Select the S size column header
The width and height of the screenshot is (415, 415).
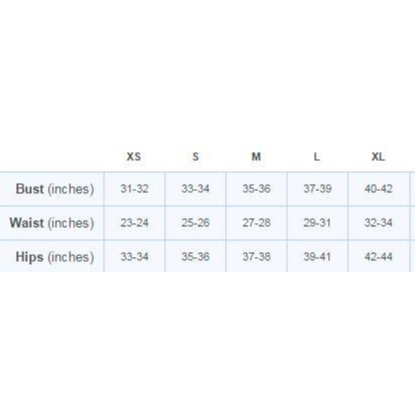pyautogui.click(x=196, y=156)
